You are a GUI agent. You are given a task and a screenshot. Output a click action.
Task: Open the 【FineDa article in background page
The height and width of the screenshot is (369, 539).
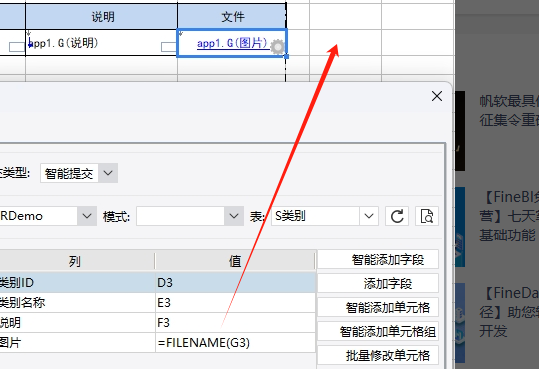pyautogui.click(x=509, y=312)
